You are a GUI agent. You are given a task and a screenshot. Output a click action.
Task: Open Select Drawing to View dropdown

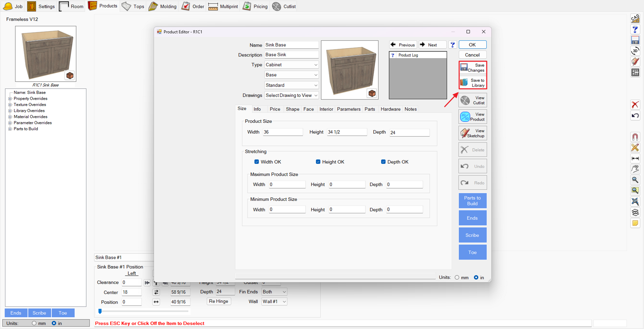coord(291,95)
